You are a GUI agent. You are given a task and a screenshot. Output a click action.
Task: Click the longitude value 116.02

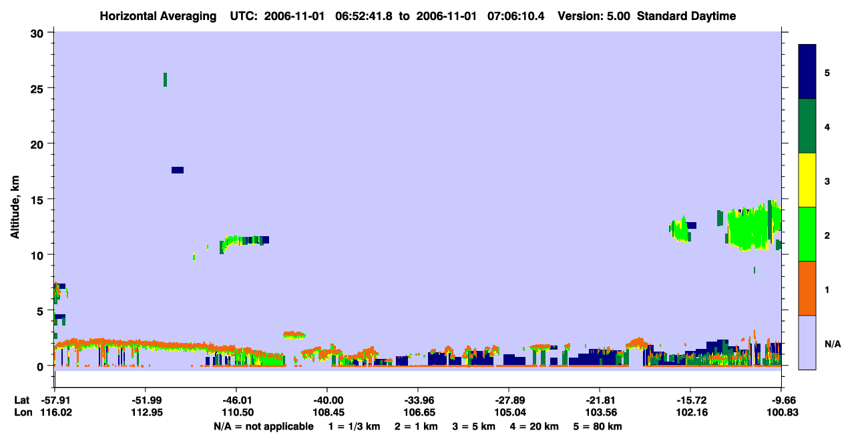(x=55, y=412)
